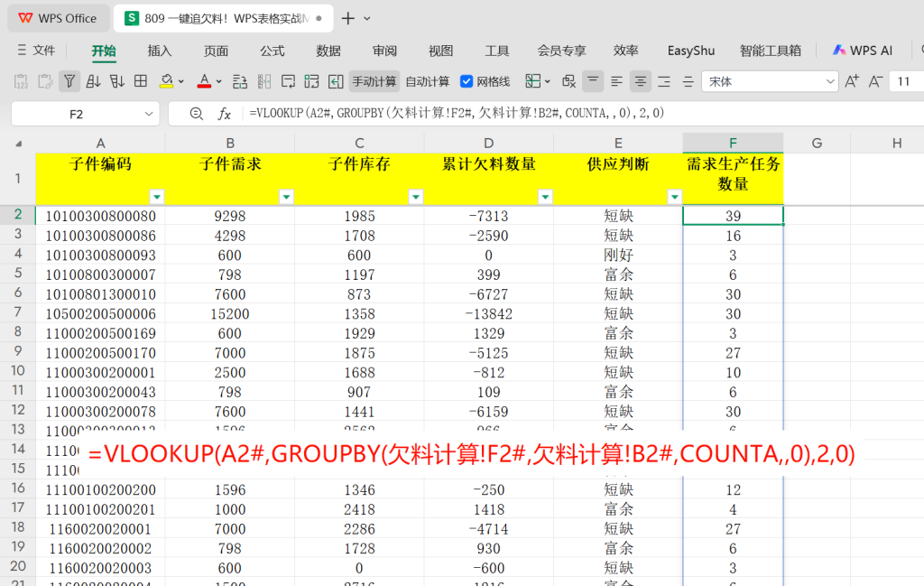Select the 插入 ribbon tab

(x=160, y=51)
